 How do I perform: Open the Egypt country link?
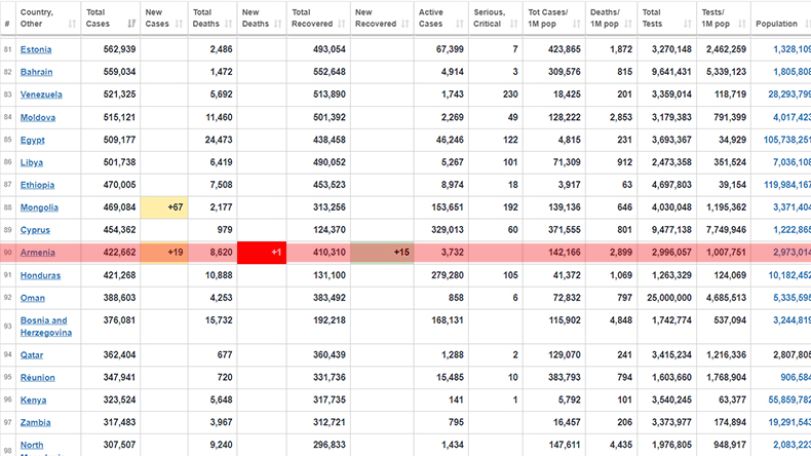[32, 140]
